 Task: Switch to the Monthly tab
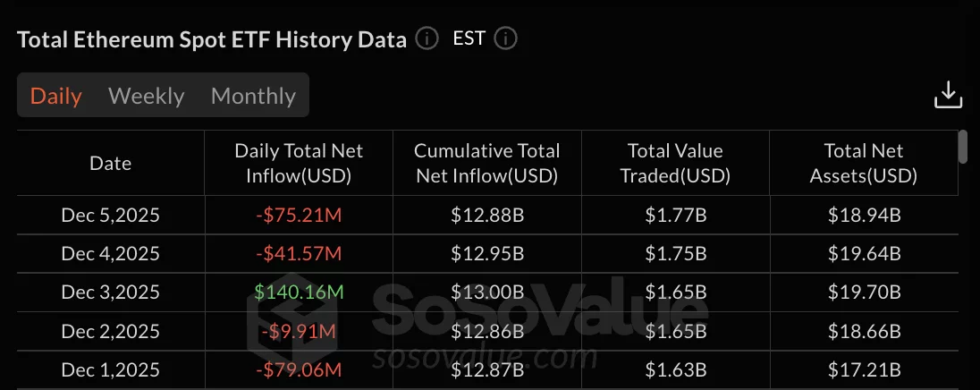[x=253, y=96]
